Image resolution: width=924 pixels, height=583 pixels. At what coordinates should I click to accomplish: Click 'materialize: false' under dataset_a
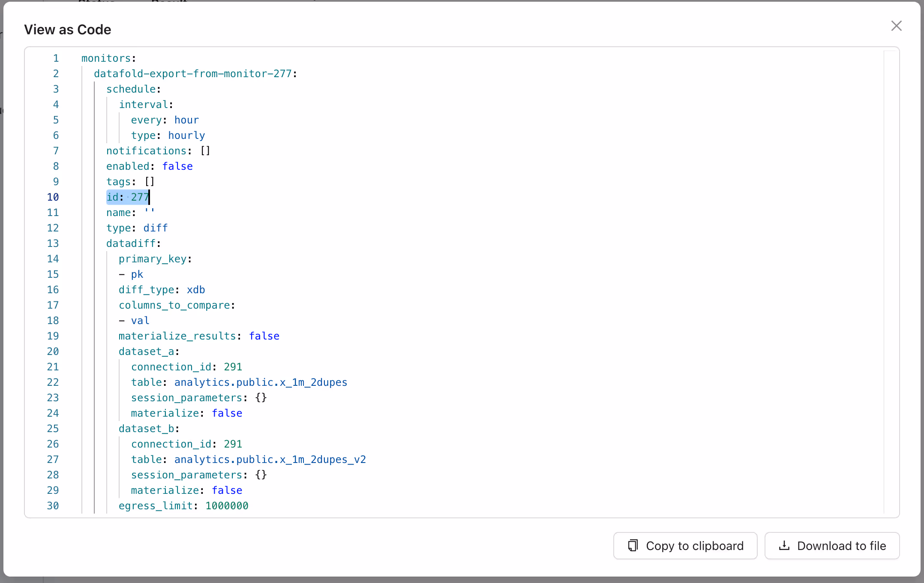tap(187, 413)
